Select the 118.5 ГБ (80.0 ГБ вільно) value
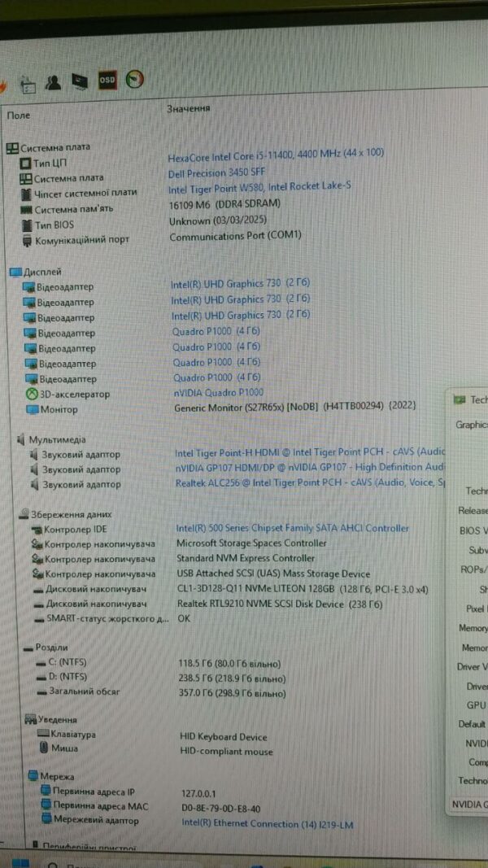This screenshot has height=868, width=488. point(229,664)
